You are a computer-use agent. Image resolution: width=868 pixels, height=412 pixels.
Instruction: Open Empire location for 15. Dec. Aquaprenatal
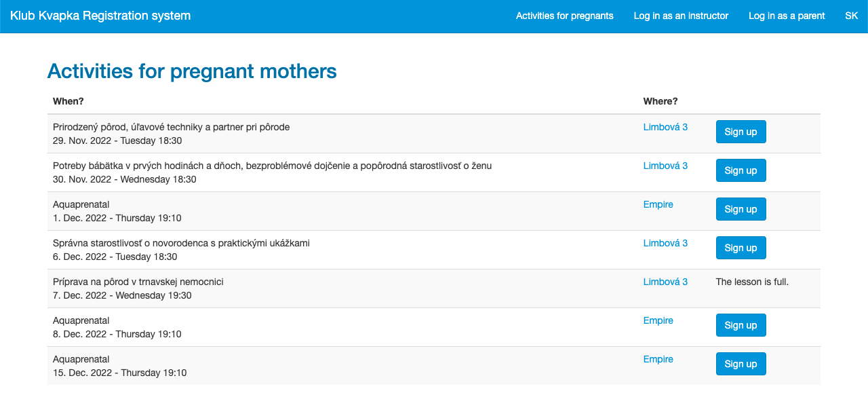[658, 359]
